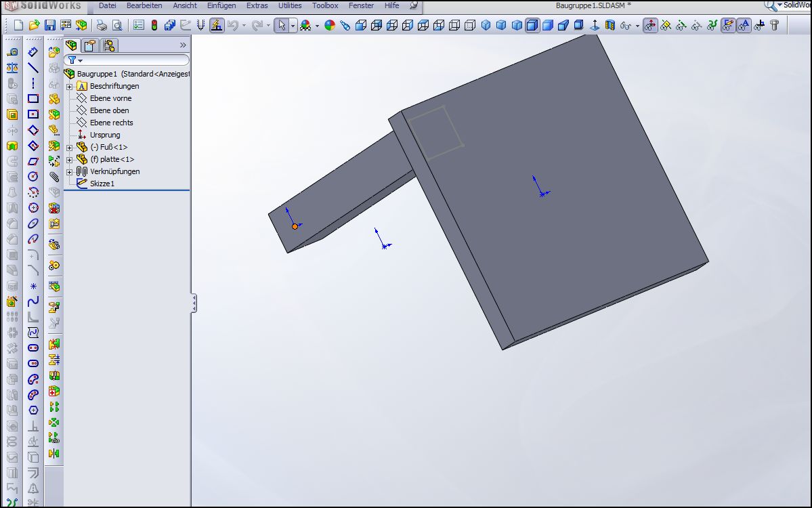
Task: Click the Save icon in the toolbar
Action: (50, 26)
